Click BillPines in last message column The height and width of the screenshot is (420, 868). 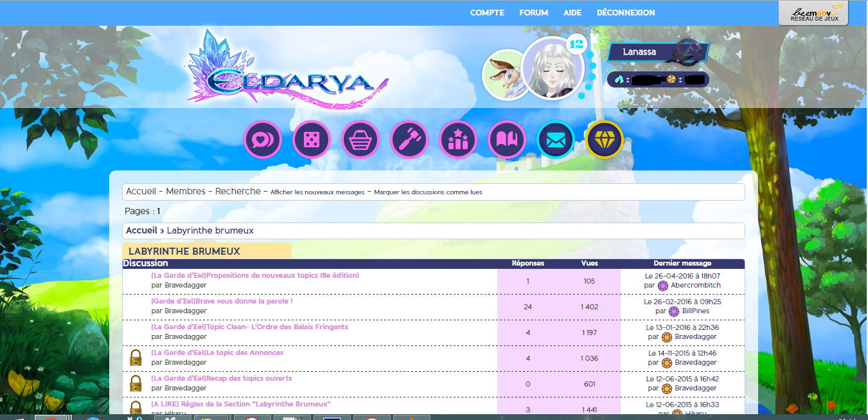697,311
